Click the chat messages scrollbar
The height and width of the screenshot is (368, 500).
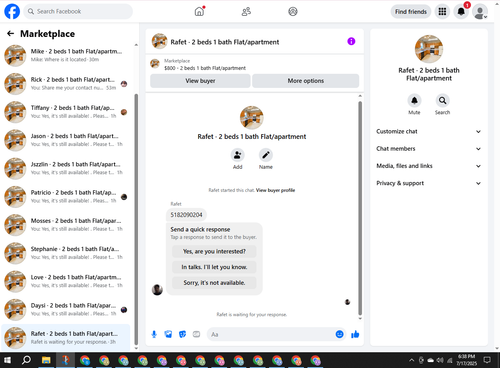click(360, 208)
